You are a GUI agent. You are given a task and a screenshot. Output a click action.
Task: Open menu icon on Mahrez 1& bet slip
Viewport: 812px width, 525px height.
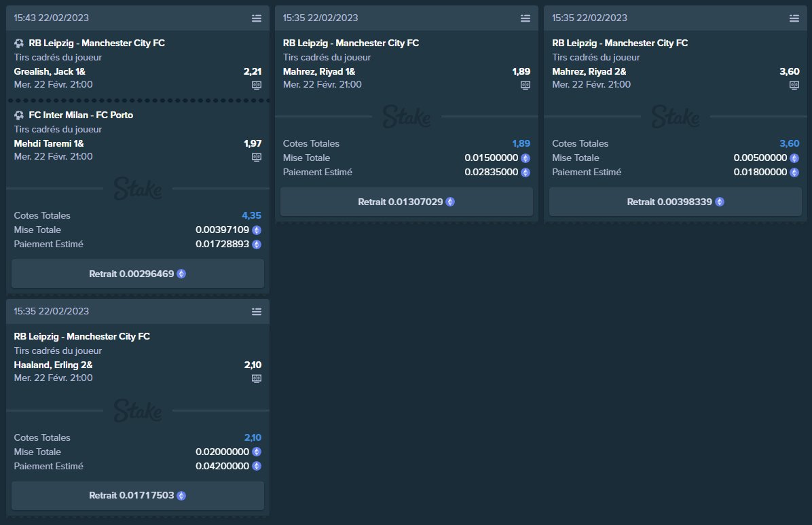click(x=525, y=18)
